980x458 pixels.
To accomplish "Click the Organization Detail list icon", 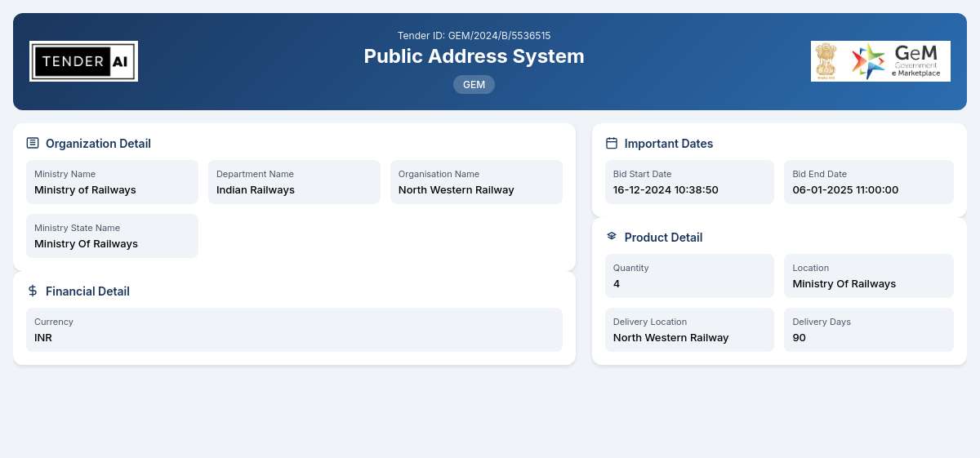I will [x=33, y=143].
